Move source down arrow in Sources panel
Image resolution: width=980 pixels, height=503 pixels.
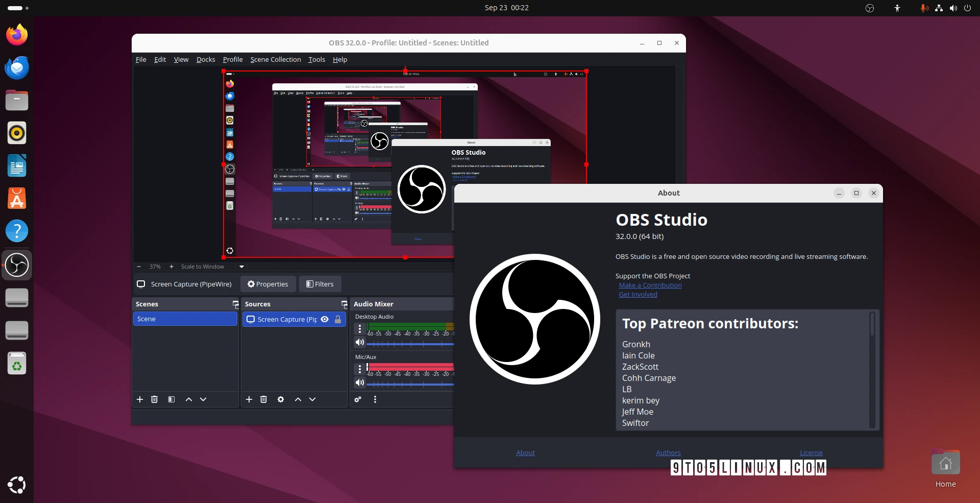312,399
